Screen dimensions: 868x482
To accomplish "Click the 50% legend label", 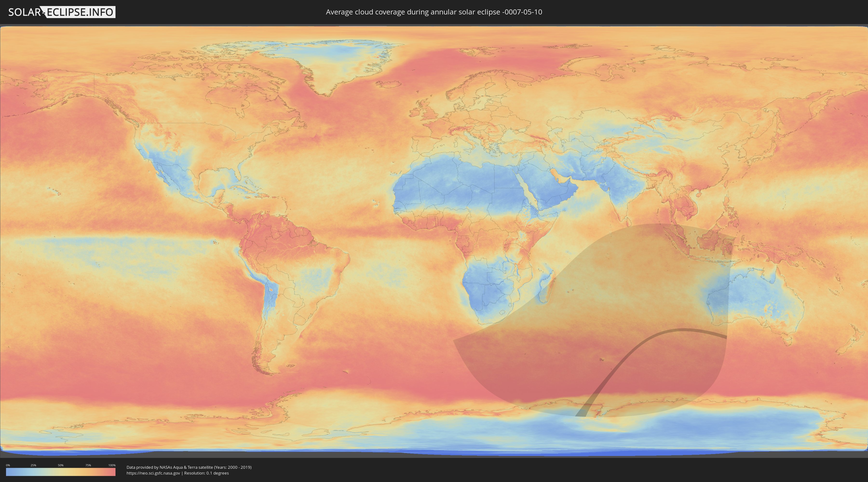I will 61,465.
